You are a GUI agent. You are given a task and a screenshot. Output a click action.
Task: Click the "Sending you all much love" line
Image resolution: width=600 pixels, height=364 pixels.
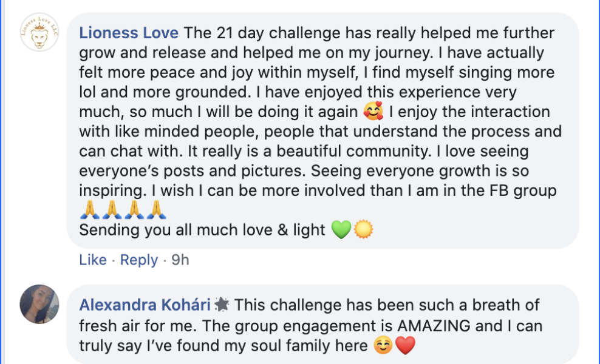click(202, 230)
